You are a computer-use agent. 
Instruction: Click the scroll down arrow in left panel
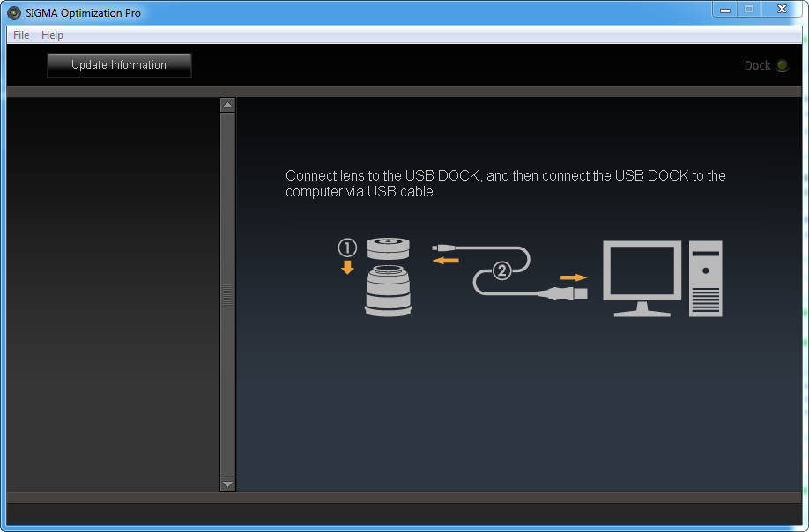227,484
